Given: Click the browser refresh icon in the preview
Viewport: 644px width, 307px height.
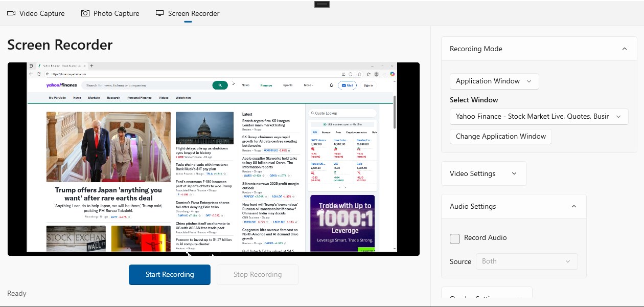Looking at the screenshot, I should pos(39,73).
